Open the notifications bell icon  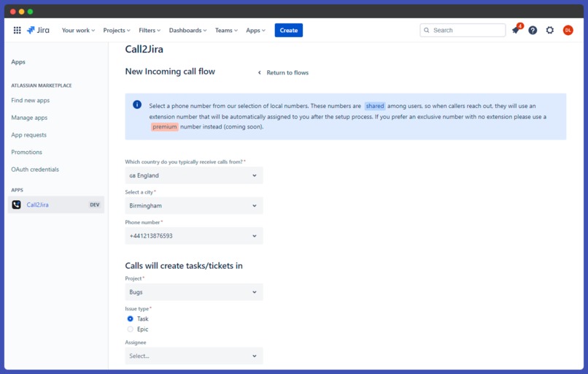516,30
